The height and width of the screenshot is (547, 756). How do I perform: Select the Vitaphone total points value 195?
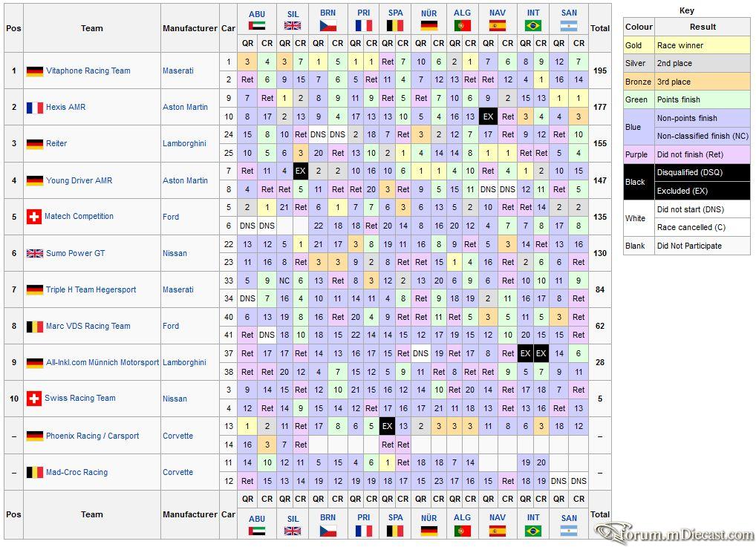pos(600,71)
